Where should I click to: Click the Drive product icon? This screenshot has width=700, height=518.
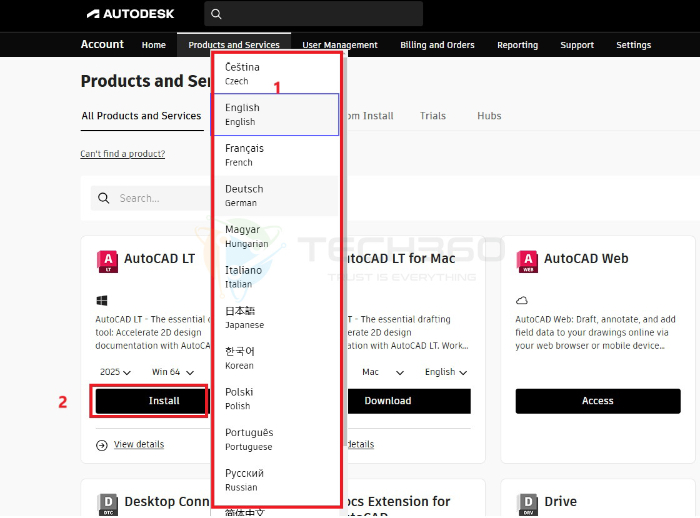[x=527, y=503]
